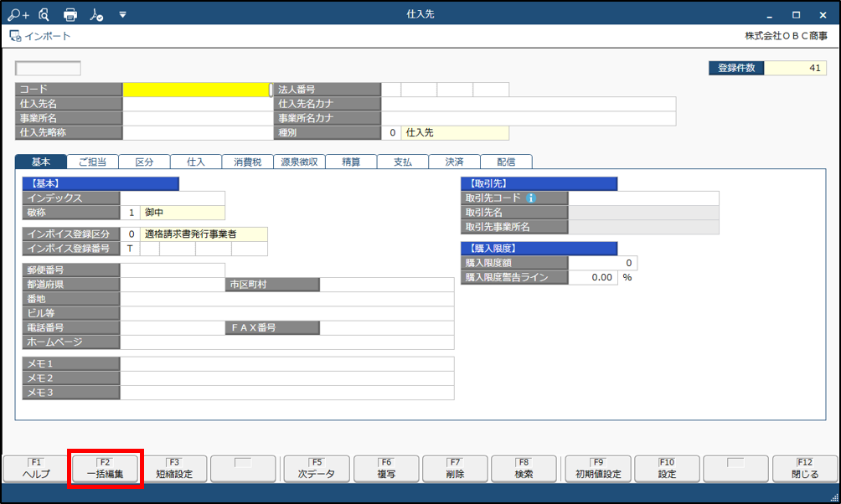Open the 決済 tab
The image size is (841, 504).
coord(454,162)
